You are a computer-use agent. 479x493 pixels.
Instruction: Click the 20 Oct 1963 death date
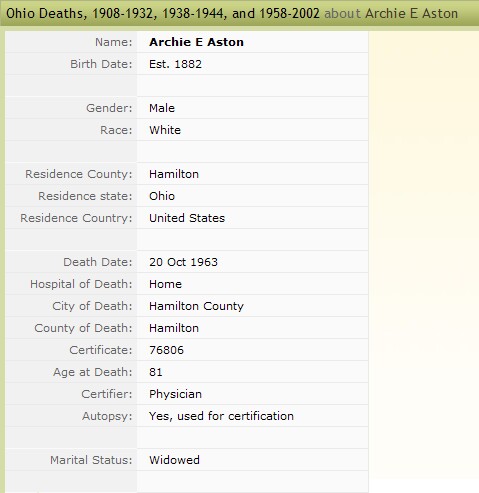[x=183, y=262]
